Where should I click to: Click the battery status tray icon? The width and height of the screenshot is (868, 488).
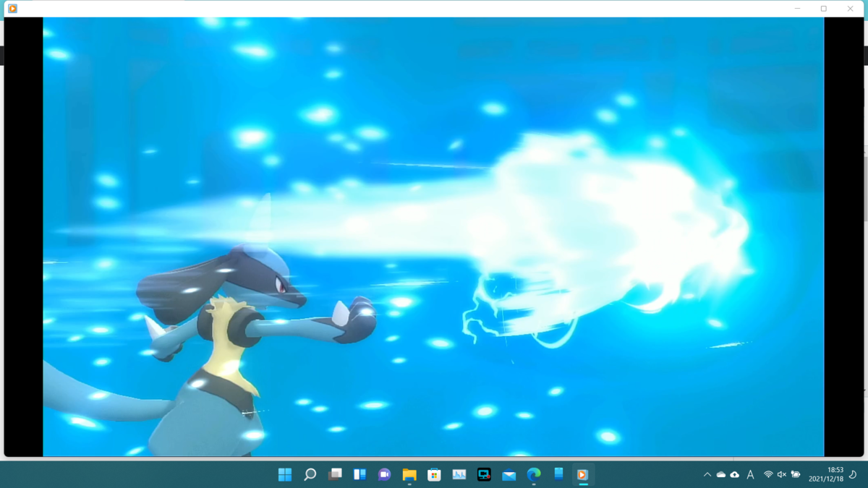click(796, 475)
